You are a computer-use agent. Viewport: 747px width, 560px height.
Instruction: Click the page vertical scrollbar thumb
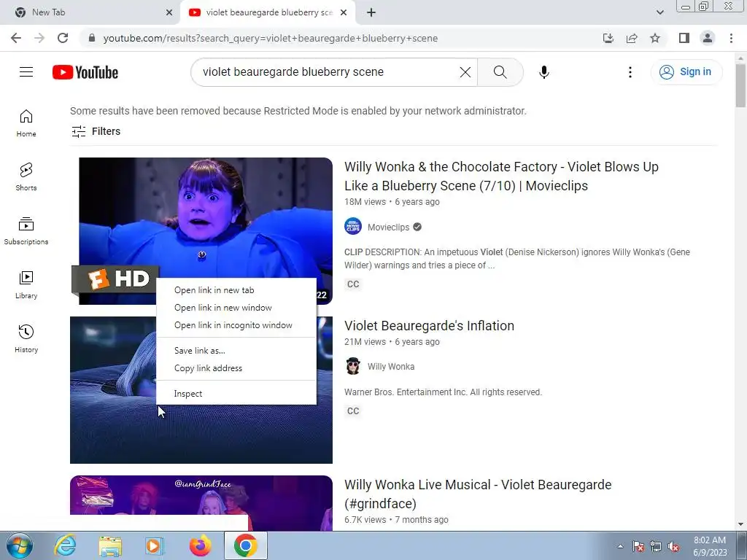pyautogui.click(x=740, y=86)
